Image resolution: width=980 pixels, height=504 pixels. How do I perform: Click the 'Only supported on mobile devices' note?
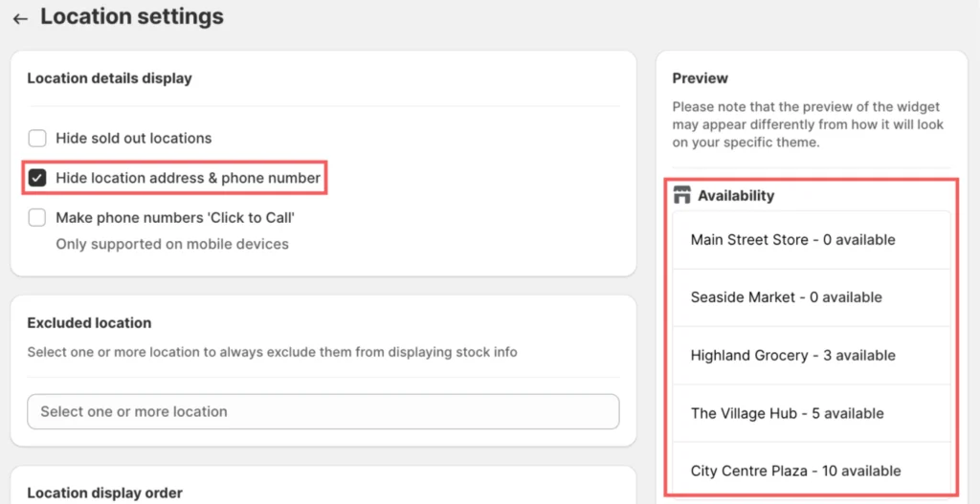[172, 244]
